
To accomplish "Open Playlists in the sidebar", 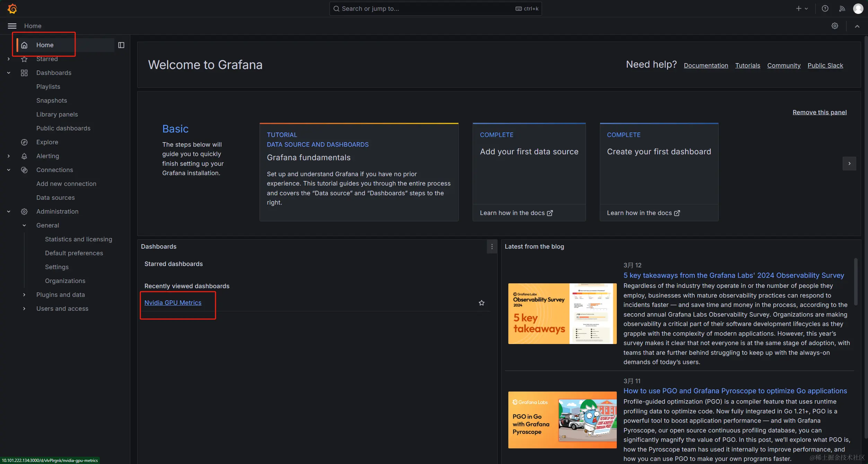I will coord(48,87).
